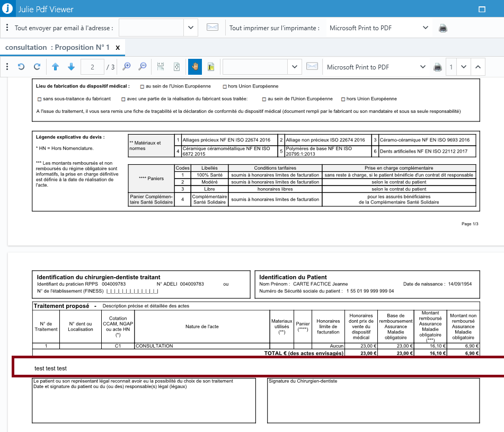Click the 'Page 1/3' footer text

coord(470,224)
